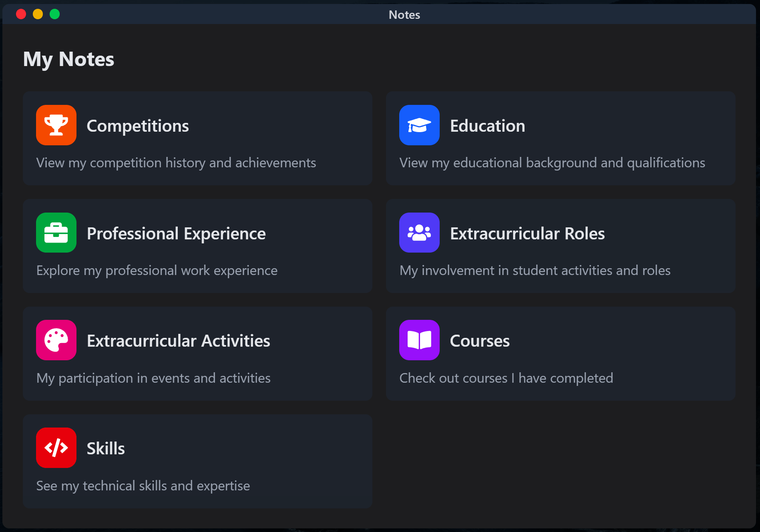Screen dimensions: 760x532
Task: Click 'Explore my professional work experience' text
Action: tap(157, 271)
